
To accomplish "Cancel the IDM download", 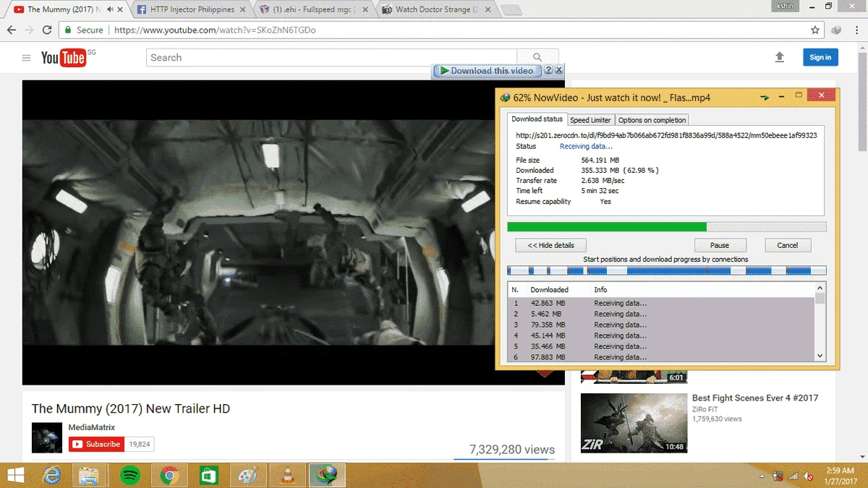I will point(787,245).
